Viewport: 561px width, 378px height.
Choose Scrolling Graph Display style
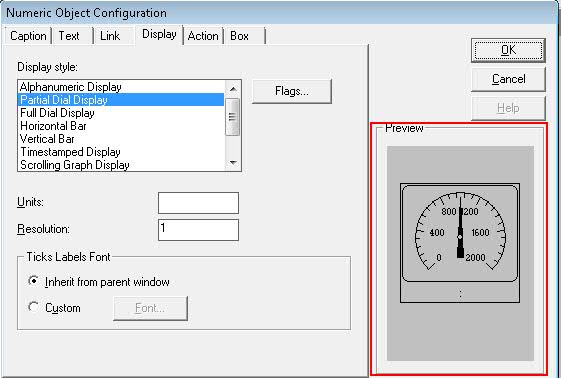click(121, 165)
